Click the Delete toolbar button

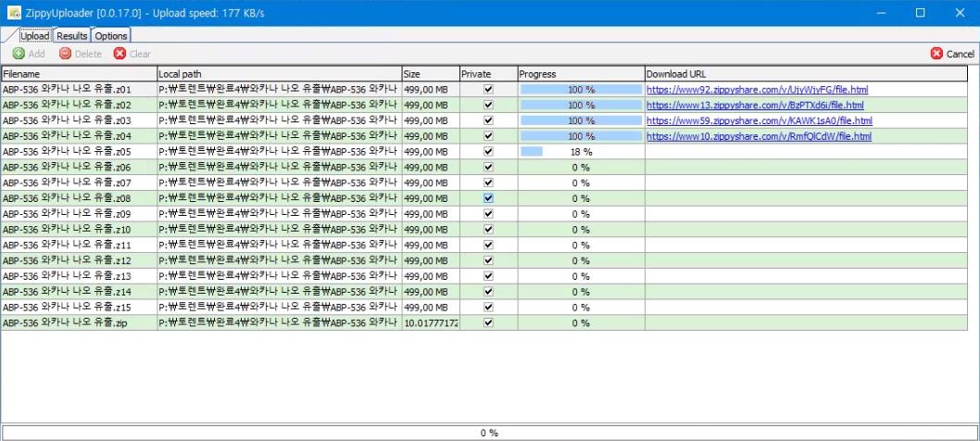pyautogui.click(x=80, y=54)
